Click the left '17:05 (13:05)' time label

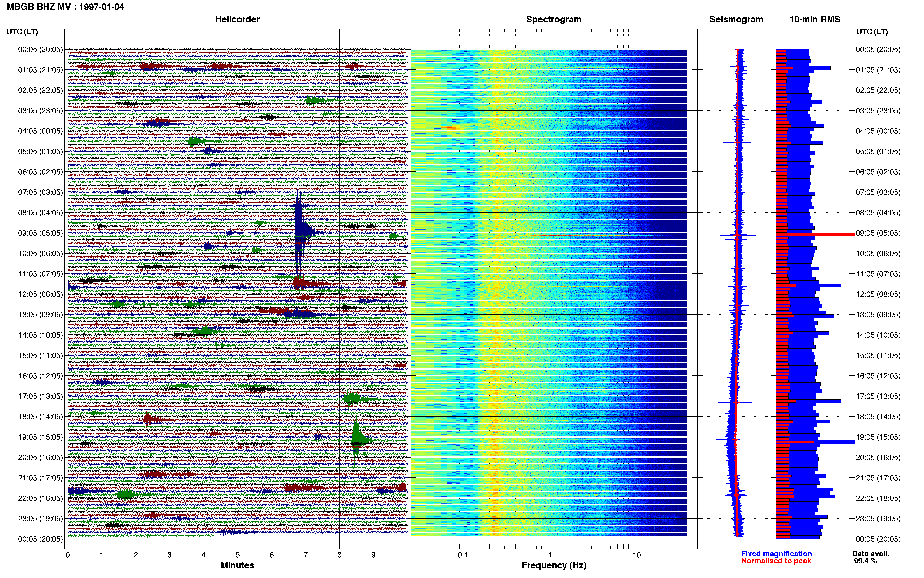tap(41, 396)
